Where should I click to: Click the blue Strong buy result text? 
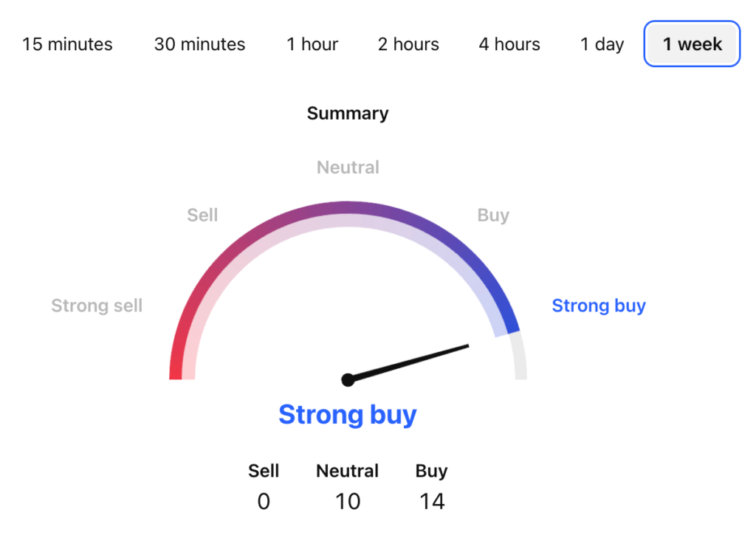tap(348, 415)
